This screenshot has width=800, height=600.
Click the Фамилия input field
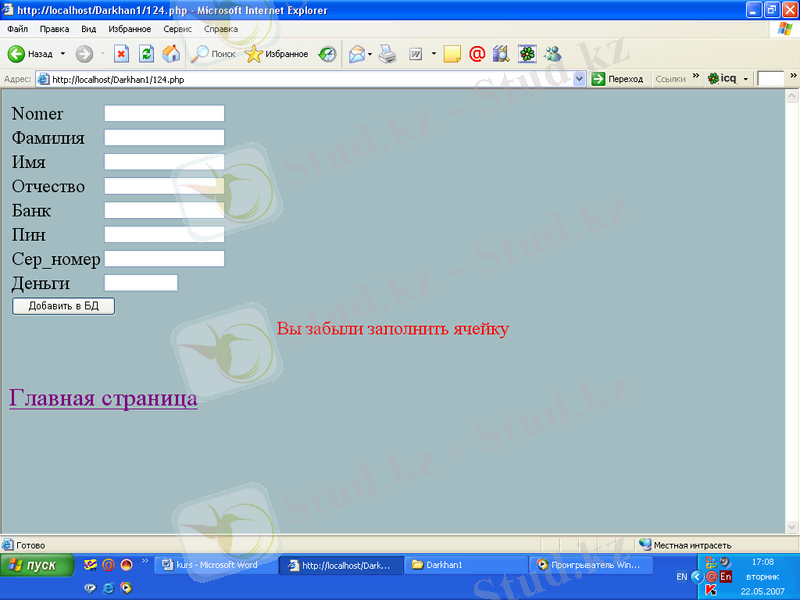(164, 137)
